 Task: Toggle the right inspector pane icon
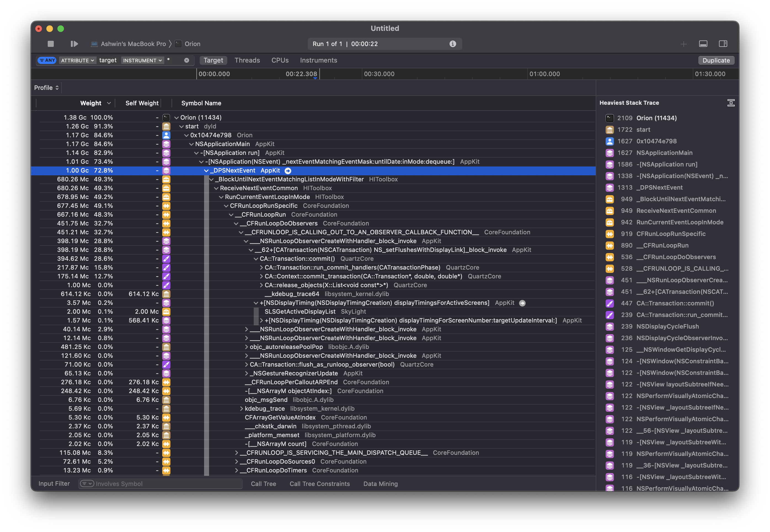pos(723,43)
